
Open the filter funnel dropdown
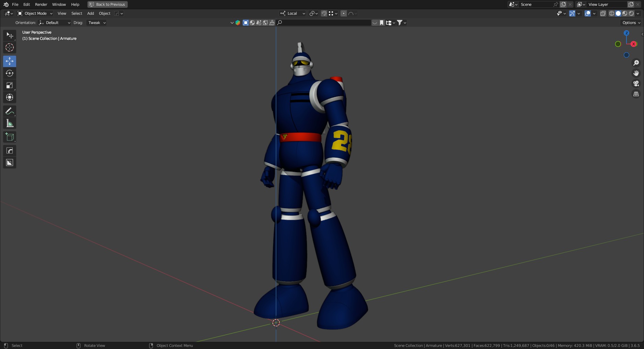401,23
